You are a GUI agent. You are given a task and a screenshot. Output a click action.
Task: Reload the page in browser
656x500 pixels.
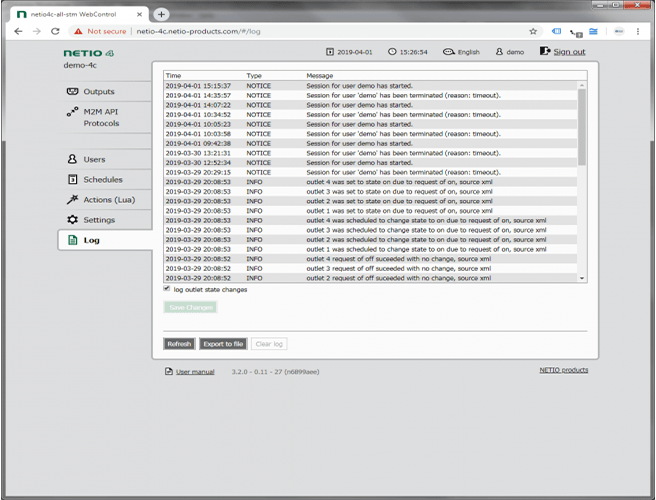tap(54, 31)
